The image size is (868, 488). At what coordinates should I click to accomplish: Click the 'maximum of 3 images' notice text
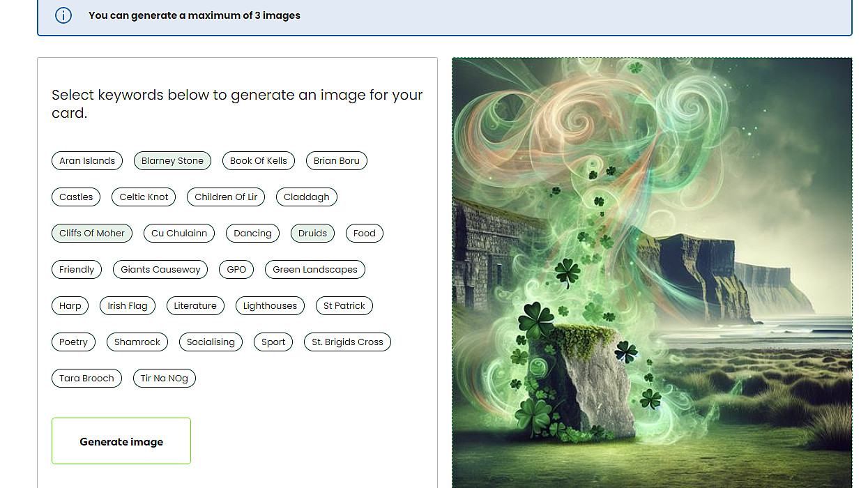[x=195, y=15]
